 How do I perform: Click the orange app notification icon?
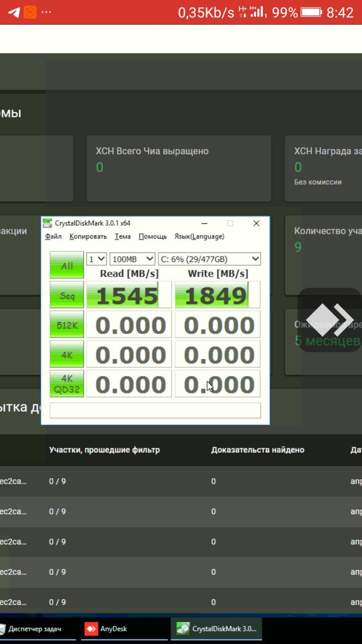[x=30, y=12]
